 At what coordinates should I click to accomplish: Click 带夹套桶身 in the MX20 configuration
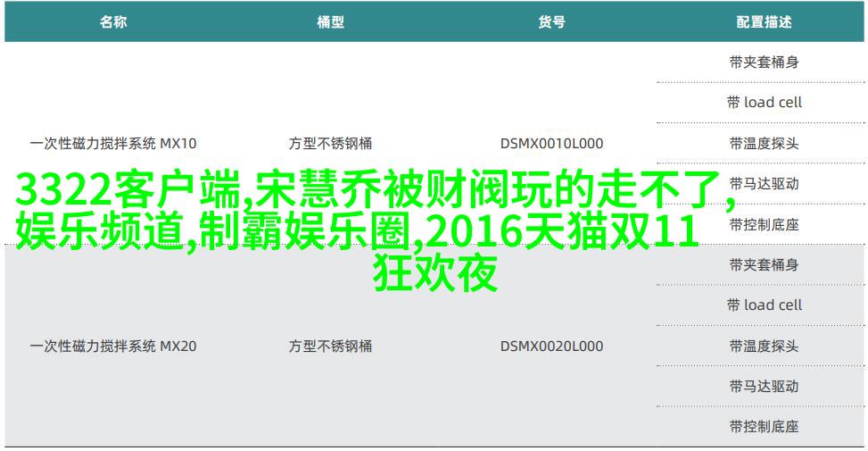point(764,265)
